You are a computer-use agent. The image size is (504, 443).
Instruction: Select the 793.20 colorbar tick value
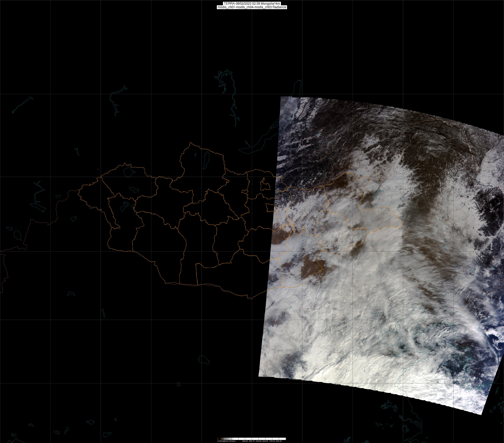pos(272,441)
